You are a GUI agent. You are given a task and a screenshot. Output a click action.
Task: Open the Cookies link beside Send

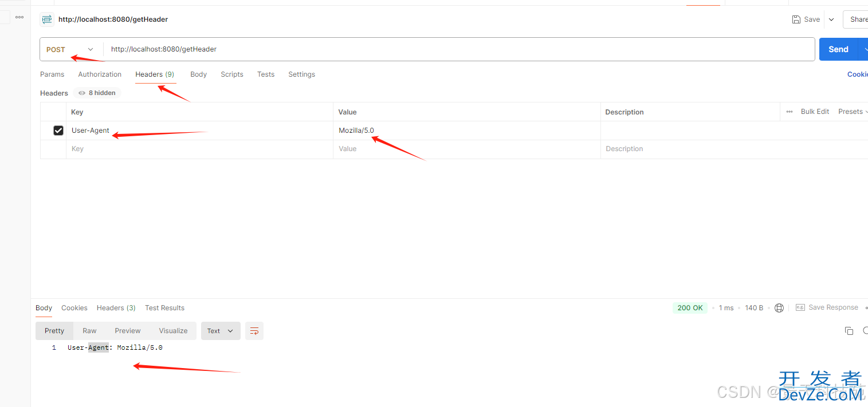(858, 74)
